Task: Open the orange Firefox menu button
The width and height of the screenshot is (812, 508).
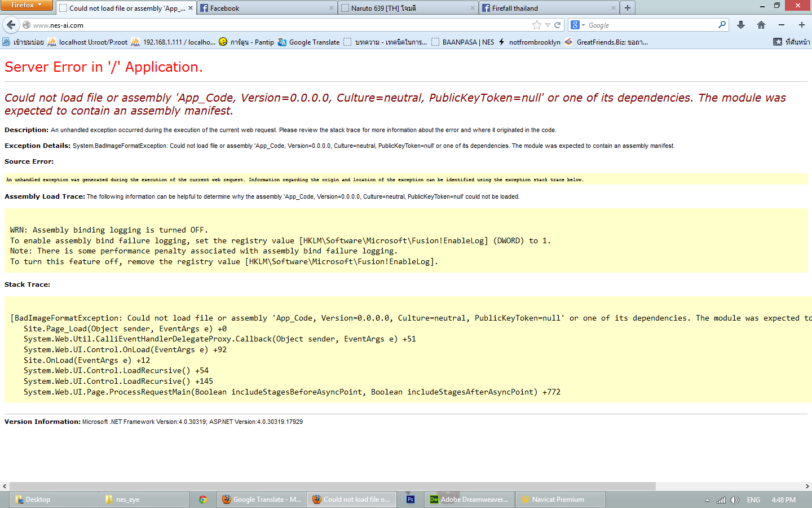Action: (27, 5)
